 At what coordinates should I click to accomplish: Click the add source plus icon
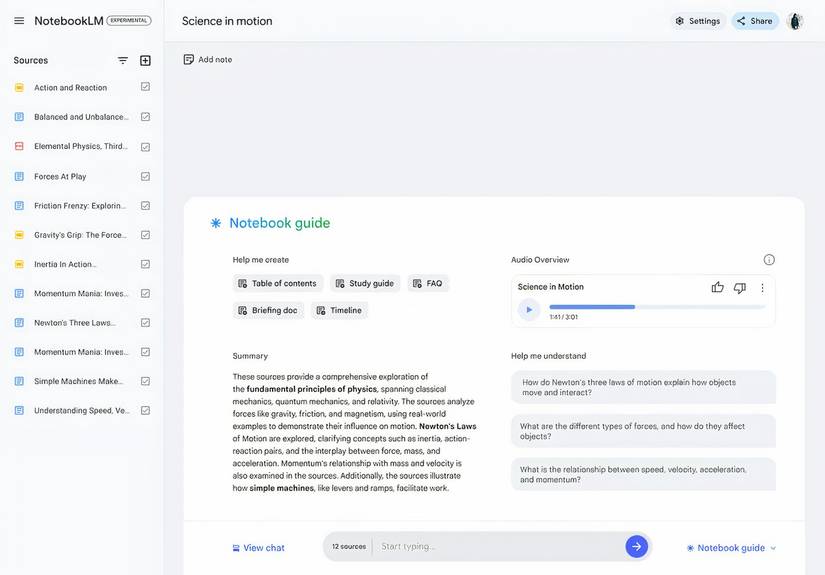145,60
